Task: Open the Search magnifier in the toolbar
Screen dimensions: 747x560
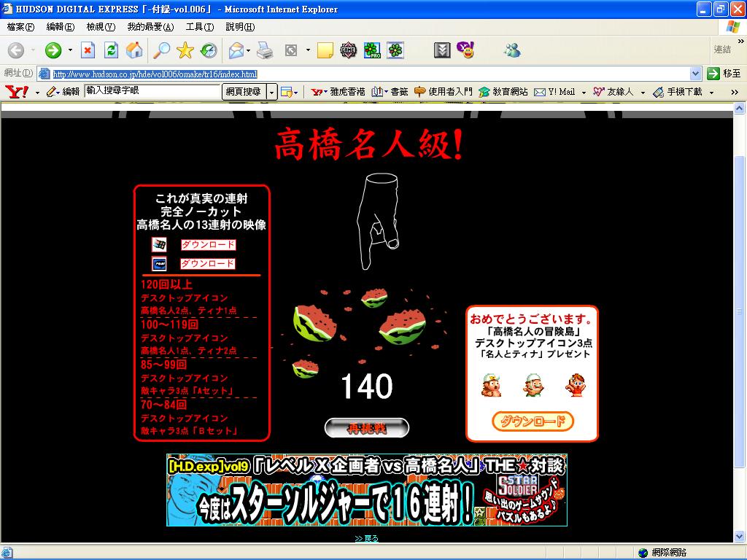Action: [x=161, y=50]
